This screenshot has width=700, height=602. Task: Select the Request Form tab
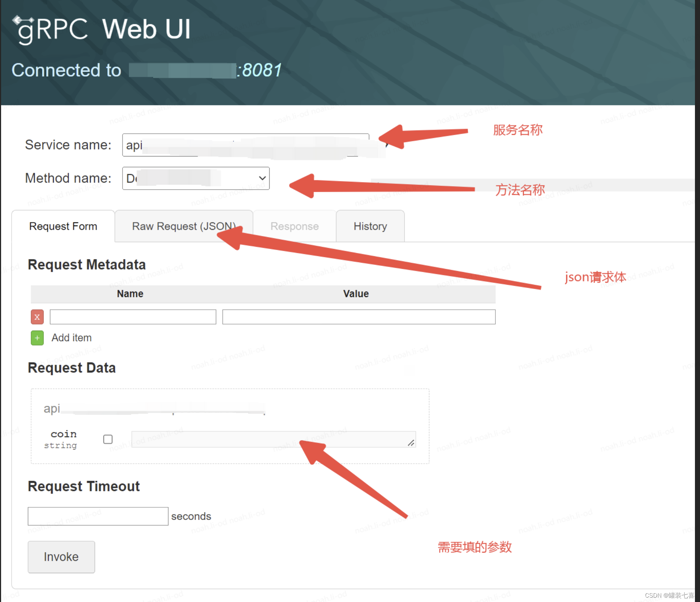[63, 226]
